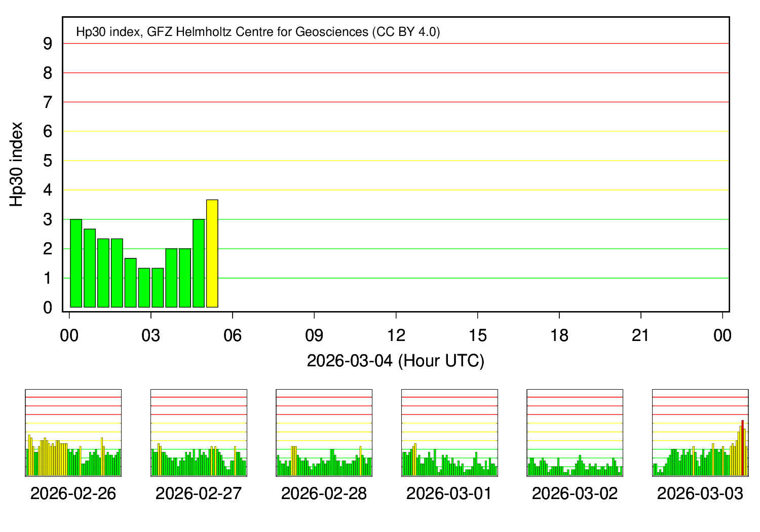Click the hour tick label 00 on the left
Viewport: 760px width, 532px height.
(69, 334)
